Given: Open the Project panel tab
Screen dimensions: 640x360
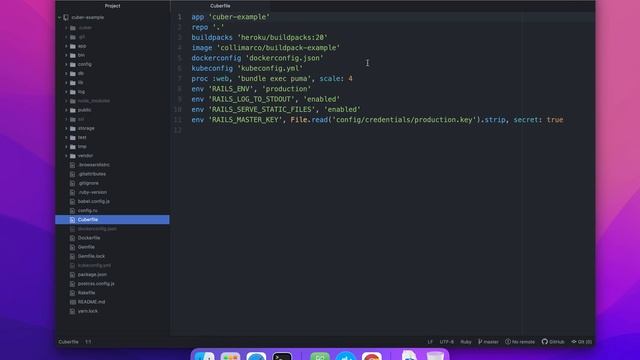Looking at the screenshot, I should pos(112,6).
